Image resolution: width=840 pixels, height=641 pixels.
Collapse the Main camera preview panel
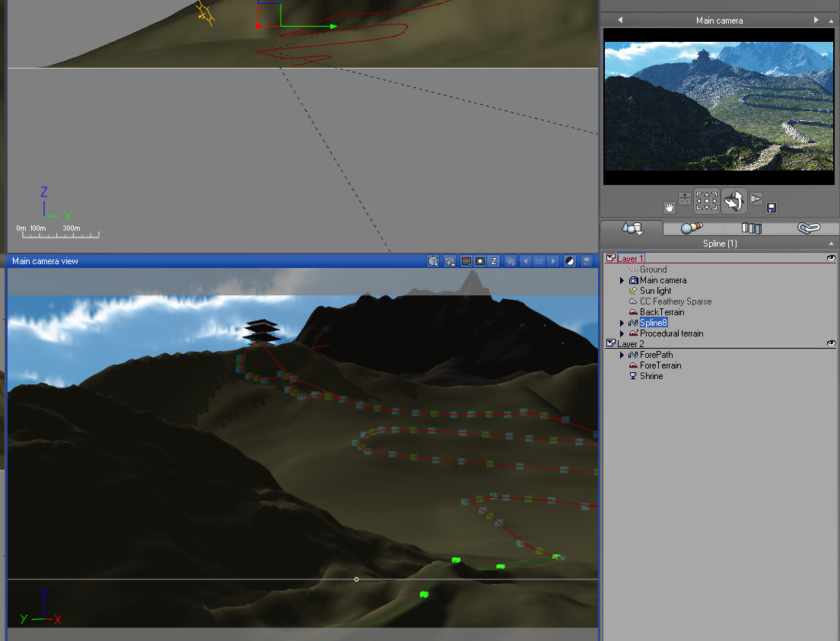click(x=831, y=21)
